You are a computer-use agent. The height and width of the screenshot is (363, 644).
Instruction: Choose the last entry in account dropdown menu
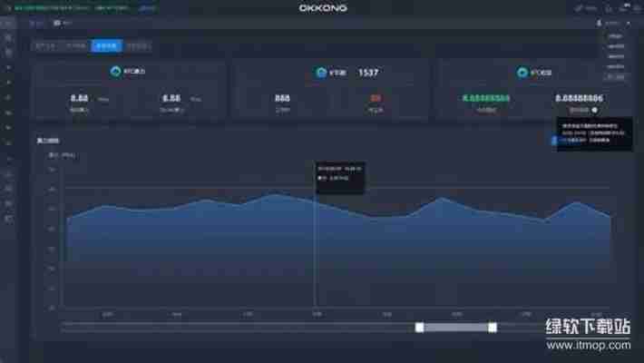coord(616,77)
